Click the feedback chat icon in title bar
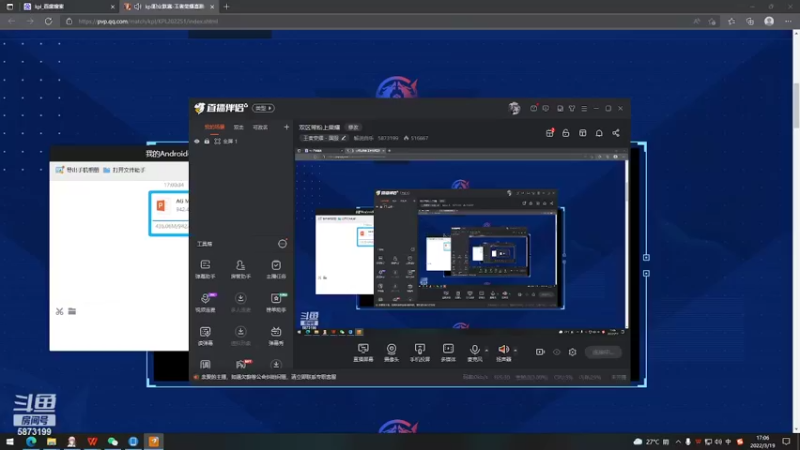Screen dimensions: 800x450 [x=545, y=109]
